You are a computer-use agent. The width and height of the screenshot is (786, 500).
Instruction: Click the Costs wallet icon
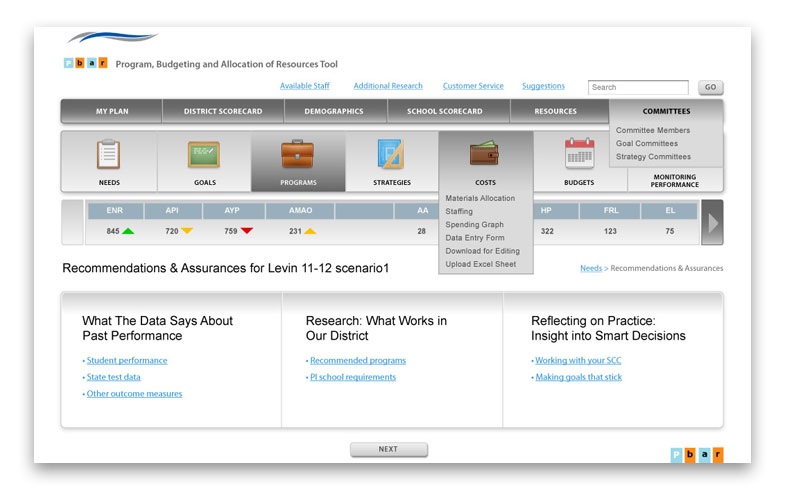coord(485,155)
